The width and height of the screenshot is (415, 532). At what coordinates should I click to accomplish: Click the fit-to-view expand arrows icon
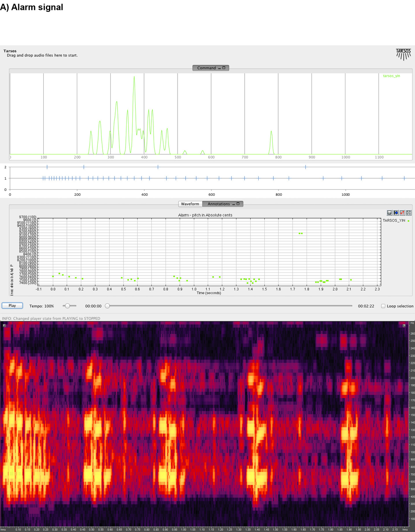pos(409,213)
